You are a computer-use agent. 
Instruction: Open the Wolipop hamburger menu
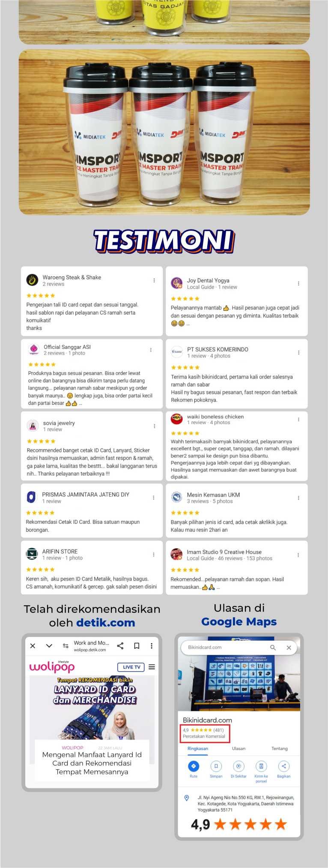click(152, 667)
